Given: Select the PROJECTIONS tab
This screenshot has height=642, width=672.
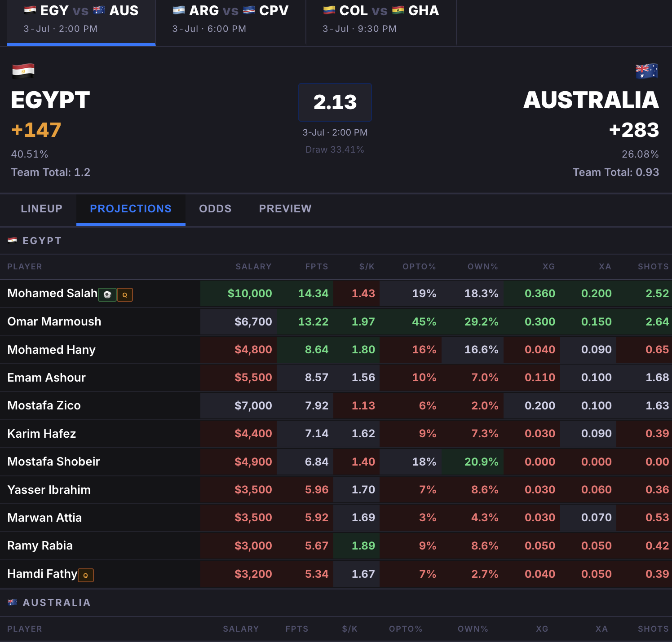Looking at the screenshot, I should point(131,209).
